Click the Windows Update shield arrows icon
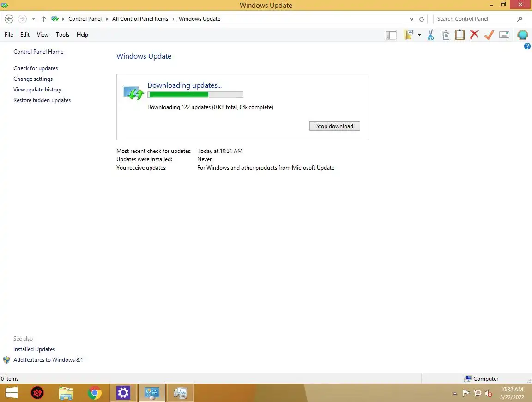Image resolution: width=532 pixels, height=402 pixels. tap(133, 93)
